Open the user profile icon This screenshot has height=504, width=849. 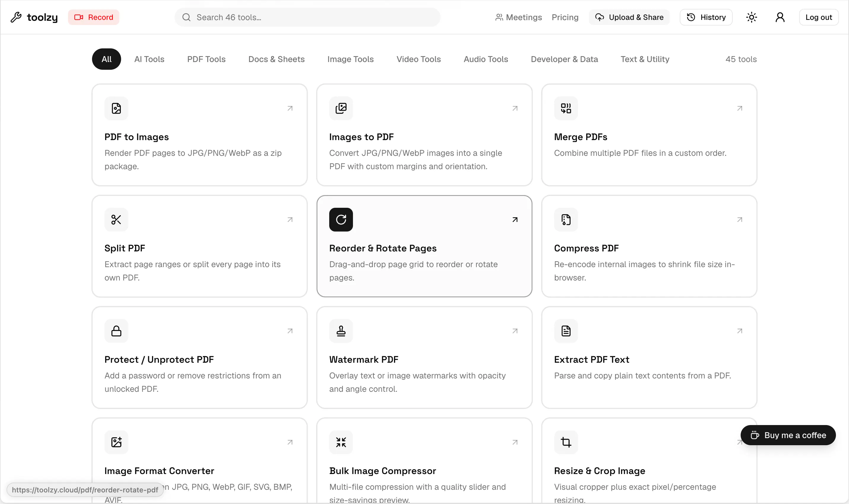780,17
